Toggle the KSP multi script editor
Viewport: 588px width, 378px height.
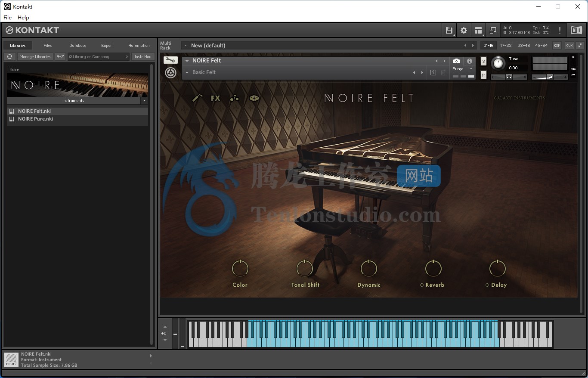[x=557, y=45]
